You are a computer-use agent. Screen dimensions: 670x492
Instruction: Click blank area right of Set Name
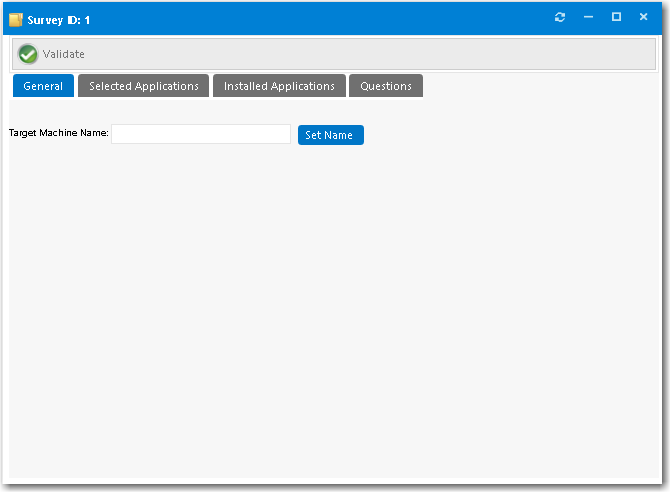500,134
